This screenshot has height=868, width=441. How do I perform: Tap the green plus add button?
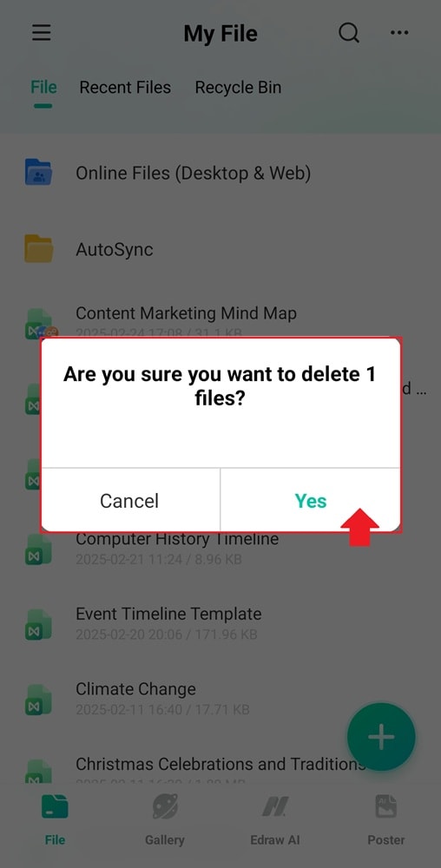[381, 736]
